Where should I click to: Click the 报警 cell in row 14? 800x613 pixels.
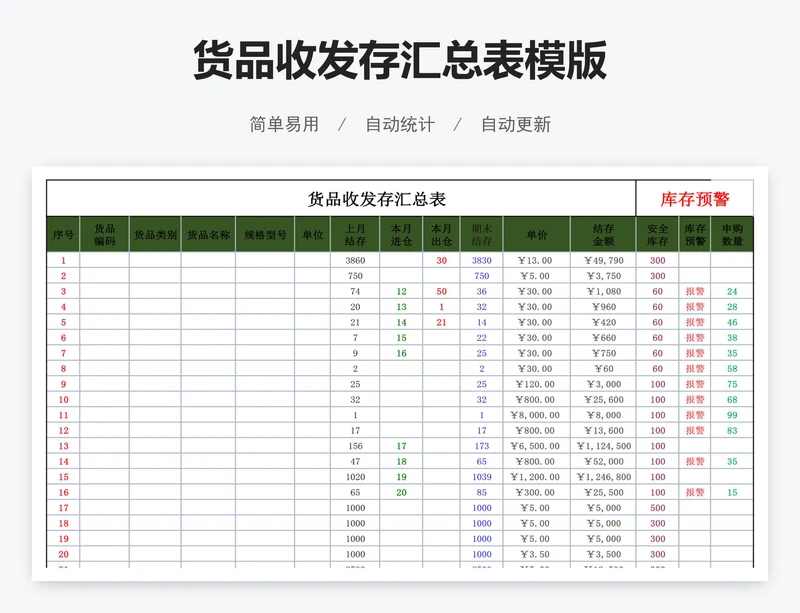click(694, 461)
